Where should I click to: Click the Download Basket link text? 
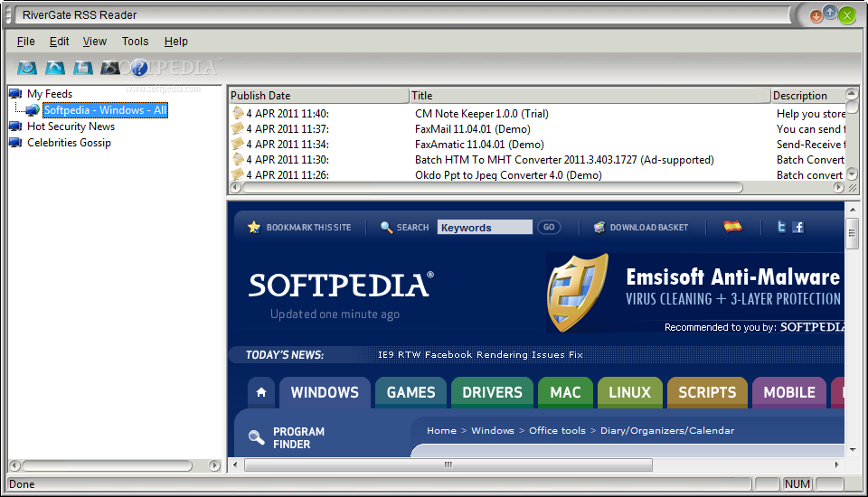(x=649, y=228)
